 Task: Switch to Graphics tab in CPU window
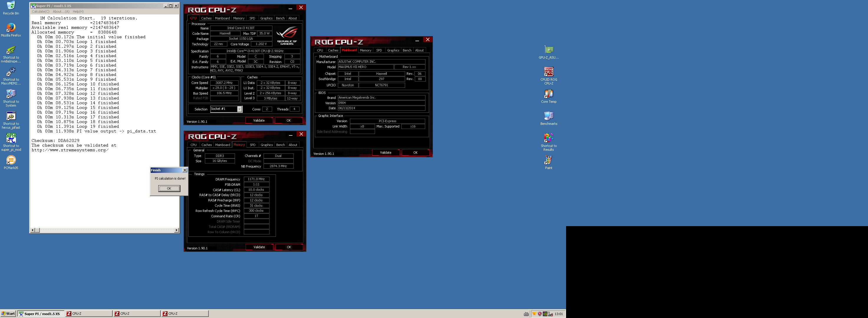pyautogui.click(x=266, y=18)
